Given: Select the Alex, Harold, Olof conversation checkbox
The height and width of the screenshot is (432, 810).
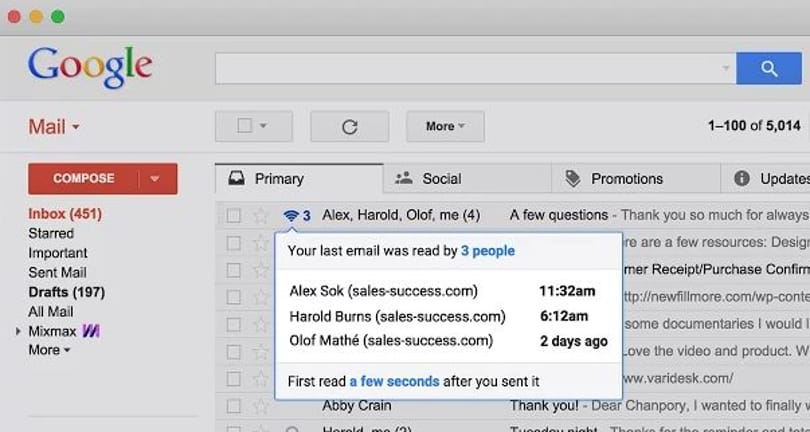Looking at the screenshot, I should (x=233, y=215).
